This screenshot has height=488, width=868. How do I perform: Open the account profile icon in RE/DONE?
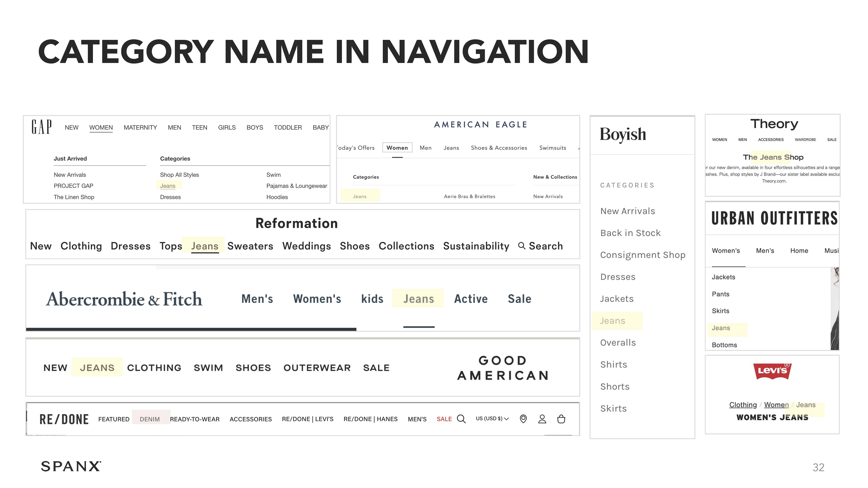point(542,419)
